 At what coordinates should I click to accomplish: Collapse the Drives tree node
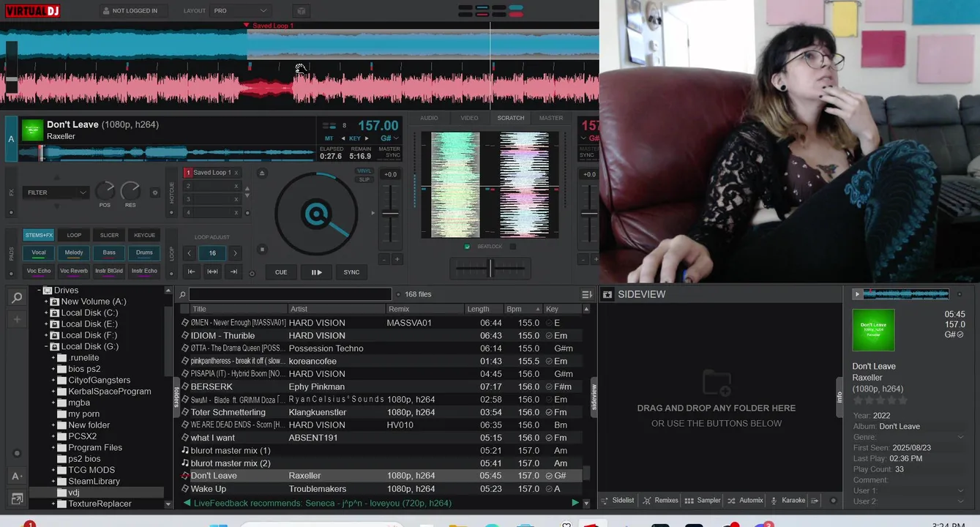[40, 290]
